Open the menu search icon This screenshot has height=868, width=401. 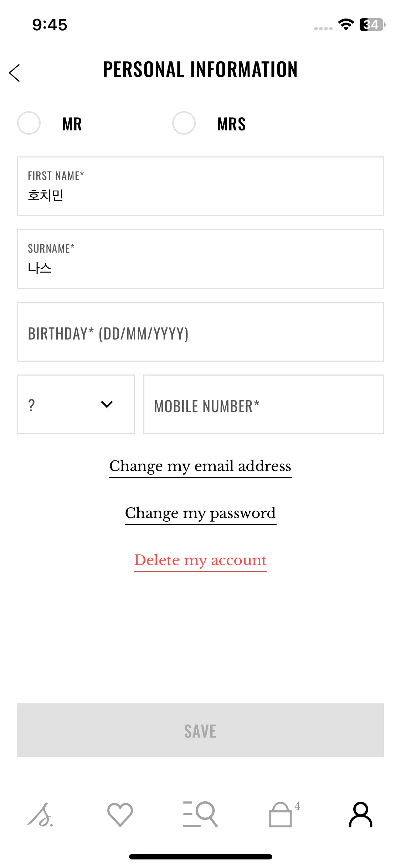tap(200, 814)
